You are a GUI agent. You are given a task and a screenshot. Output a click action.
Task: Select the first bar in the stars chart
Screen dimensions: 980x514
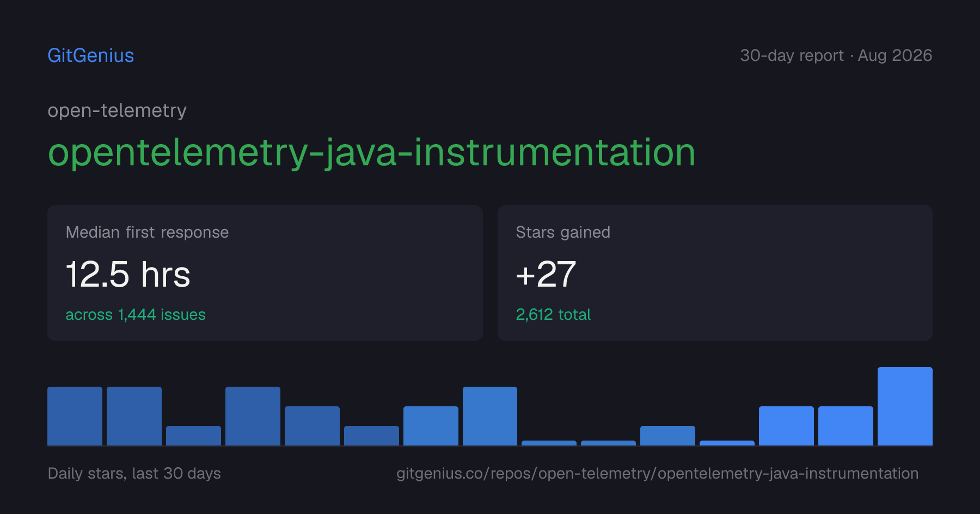tap(75, 416)
